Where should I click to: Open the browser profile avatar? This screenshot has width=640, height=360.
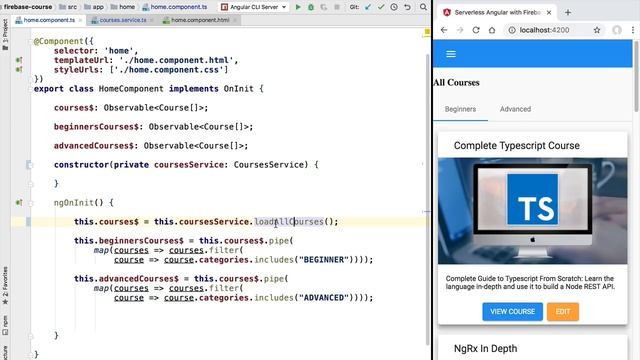[617, 30]
